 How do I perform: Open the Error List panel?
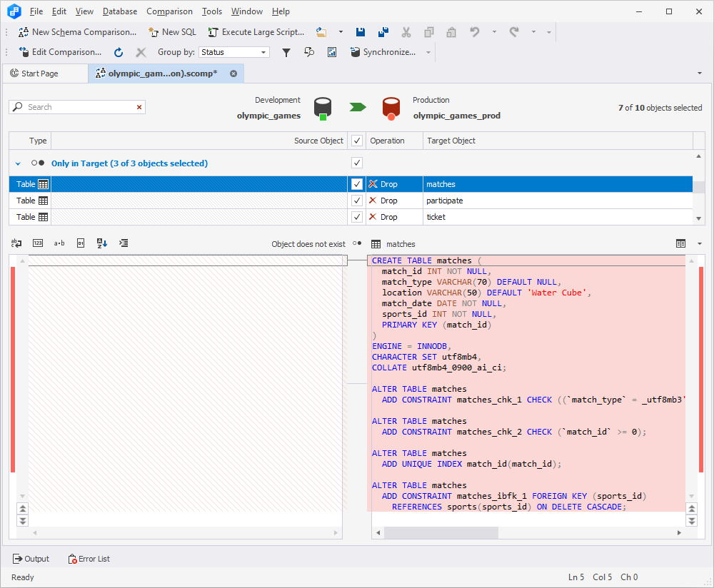click(89, 559)
